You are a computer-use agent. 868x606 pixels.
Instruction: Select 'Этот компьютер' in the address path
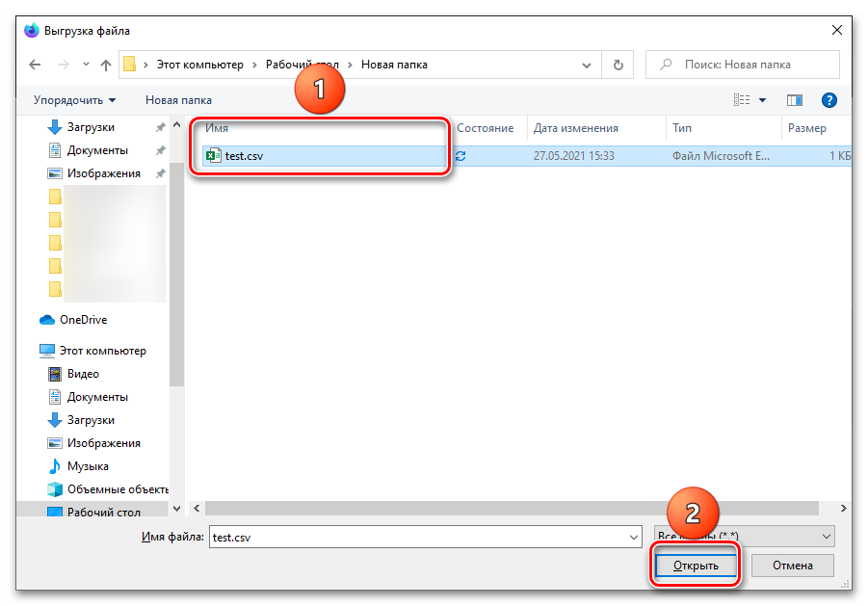pyautogui.click(x=199, y=65)
